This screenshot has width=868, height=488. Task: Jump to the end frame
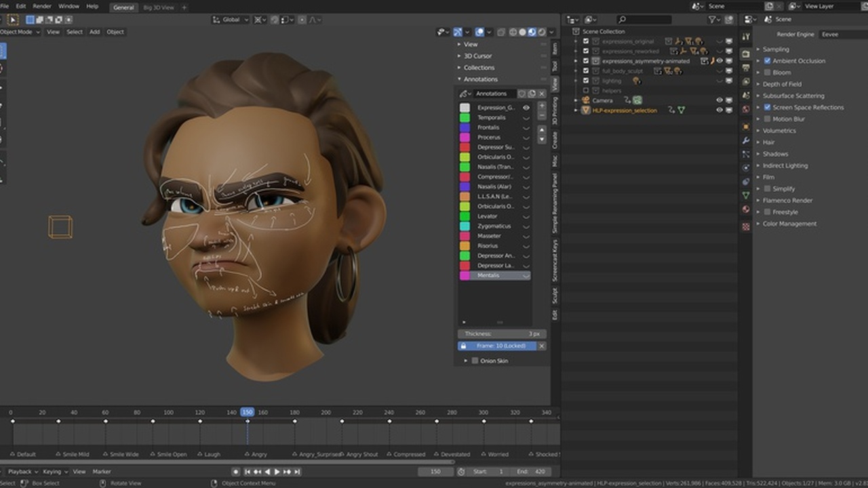tap(296, 472)
